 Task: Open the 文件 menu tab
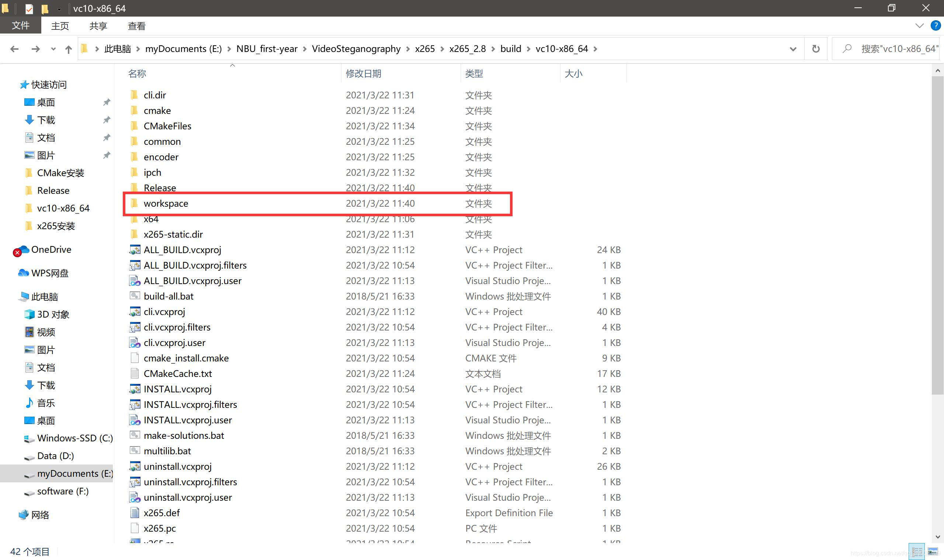[20, 26]
